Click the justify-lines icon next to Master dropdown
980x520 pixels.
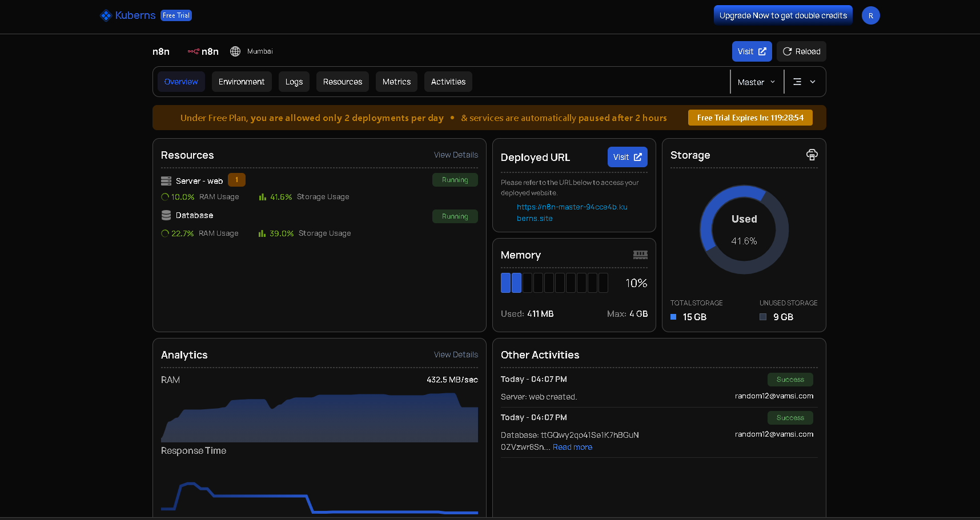pos(796,82)
